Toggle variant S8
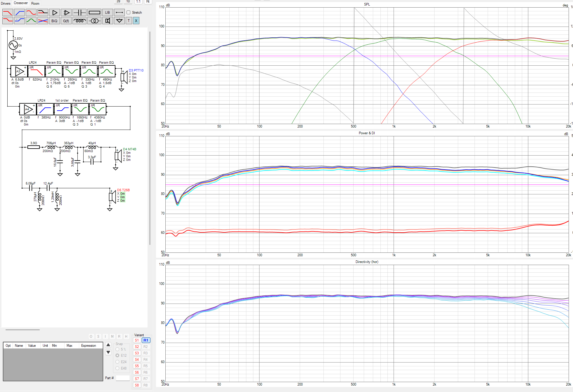Screen dimensions: 573x392 [x=137, y=385]
